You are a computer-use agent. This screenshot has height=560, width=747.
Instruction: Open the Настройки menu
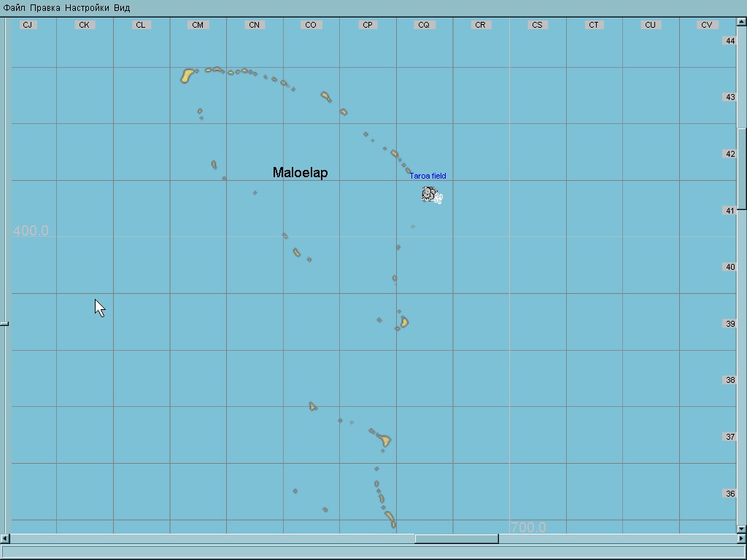coord(87,7)
